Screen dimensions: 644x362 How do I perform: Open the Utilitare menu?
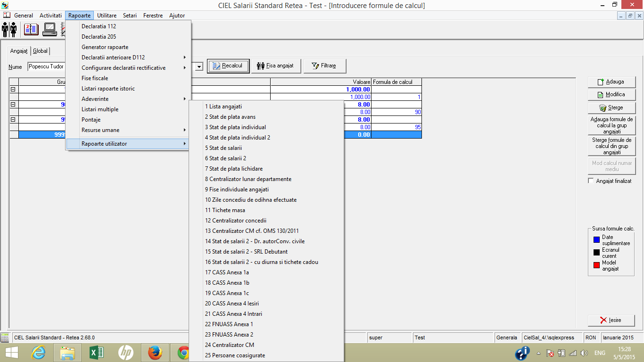(x=107, y=16)
